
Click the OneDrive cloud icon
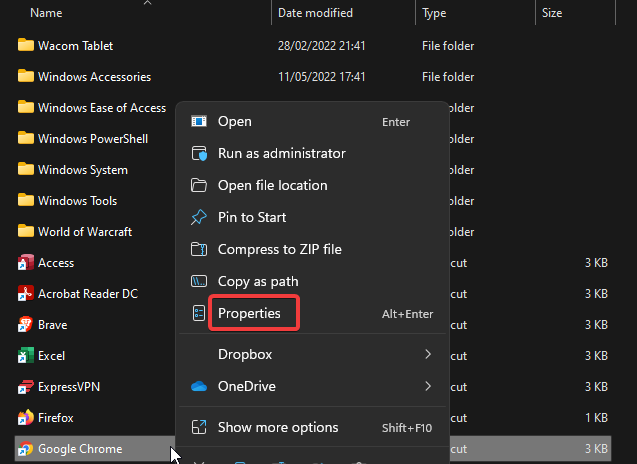(x=199, y=386)
